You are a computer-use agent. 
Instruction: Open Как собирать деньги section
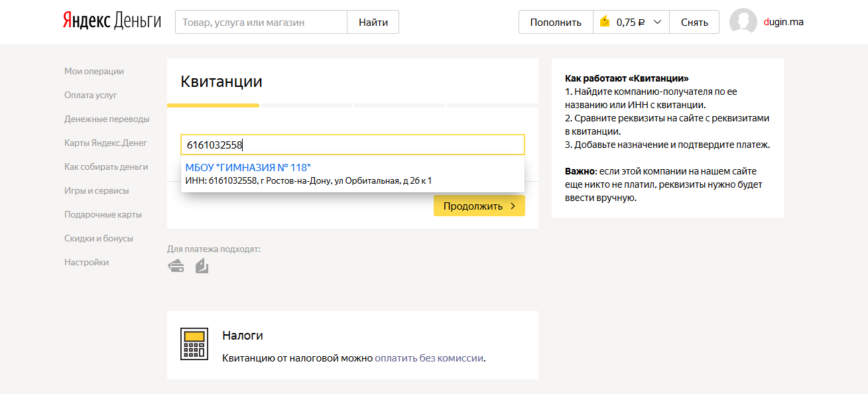pos(106,166)
